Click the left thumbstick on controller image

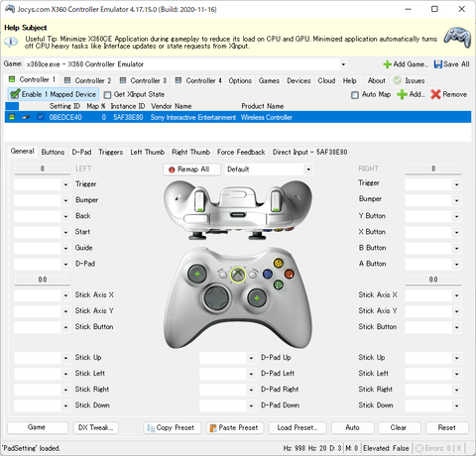[197, 274]
